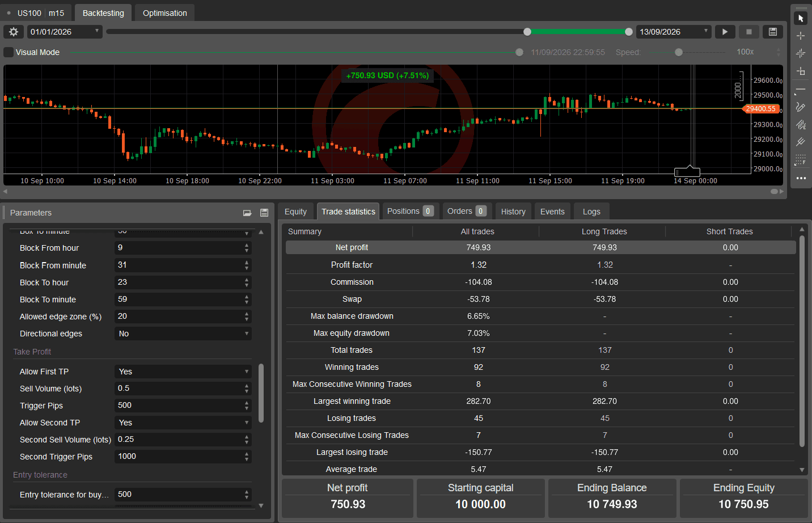Select the Net profit statistics row
This screenshot has width=812, height=523.
tap(541, 247)
